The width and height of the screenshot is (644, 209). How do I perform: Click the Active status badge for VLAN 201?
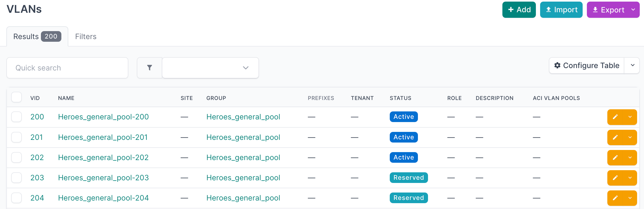pyautogui.click(x=404, y=137)
